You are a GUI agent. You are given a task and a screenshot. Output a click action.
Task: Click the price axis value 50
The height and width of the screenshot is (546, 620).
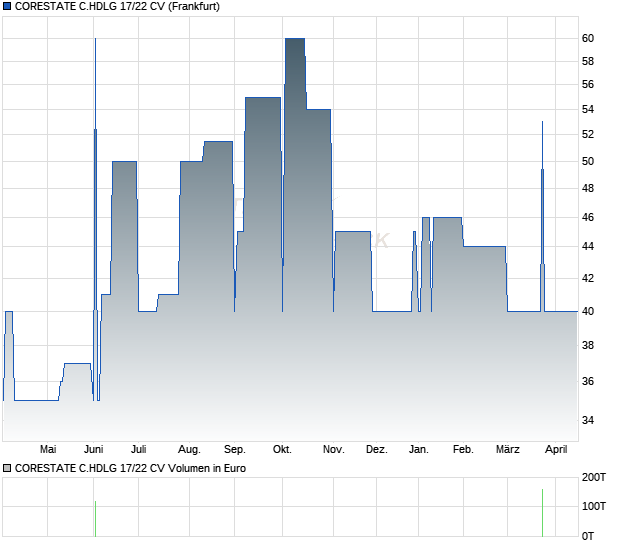pos(588,161)
